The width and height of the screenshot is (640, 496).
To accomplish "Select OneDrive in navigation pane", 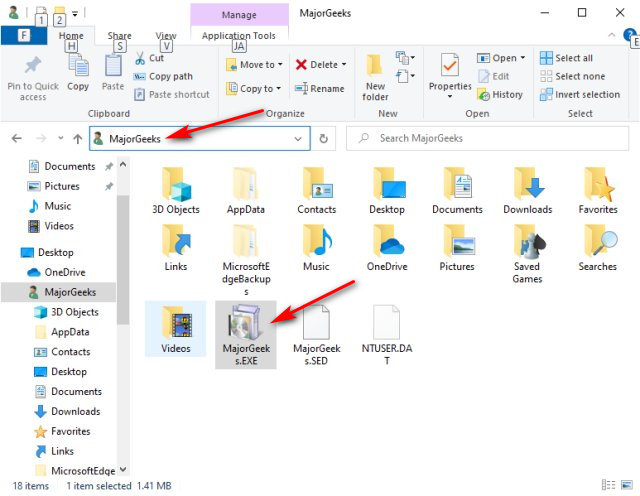I will [56, 272].
